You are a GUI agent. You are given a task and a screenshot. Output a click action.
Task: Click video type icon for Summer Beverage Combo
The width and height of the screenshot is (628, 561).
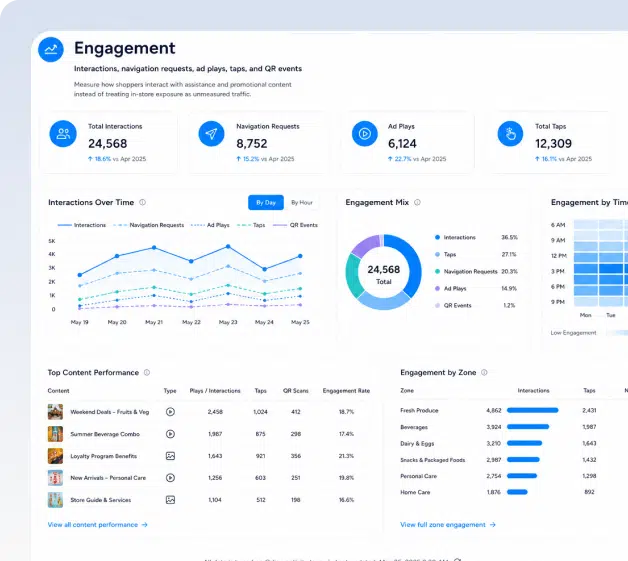170,434
